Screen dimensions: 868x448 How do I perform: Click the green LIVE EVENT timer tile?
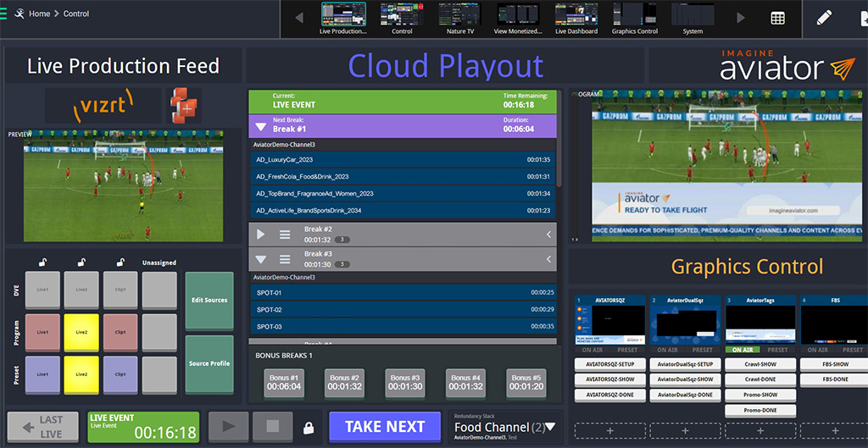click(x=143, y=427)
